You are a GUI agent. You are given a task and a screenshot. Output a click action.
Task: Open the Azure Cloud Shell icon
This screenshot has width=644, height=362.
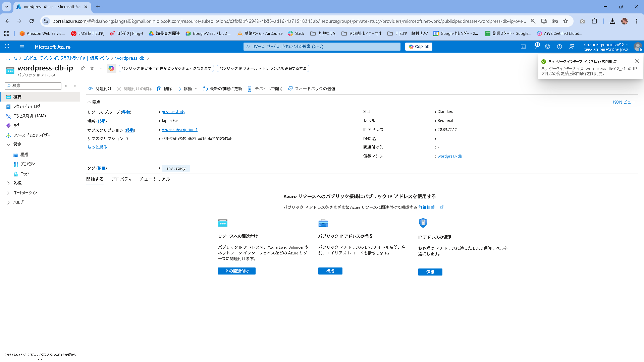[523, 47]
